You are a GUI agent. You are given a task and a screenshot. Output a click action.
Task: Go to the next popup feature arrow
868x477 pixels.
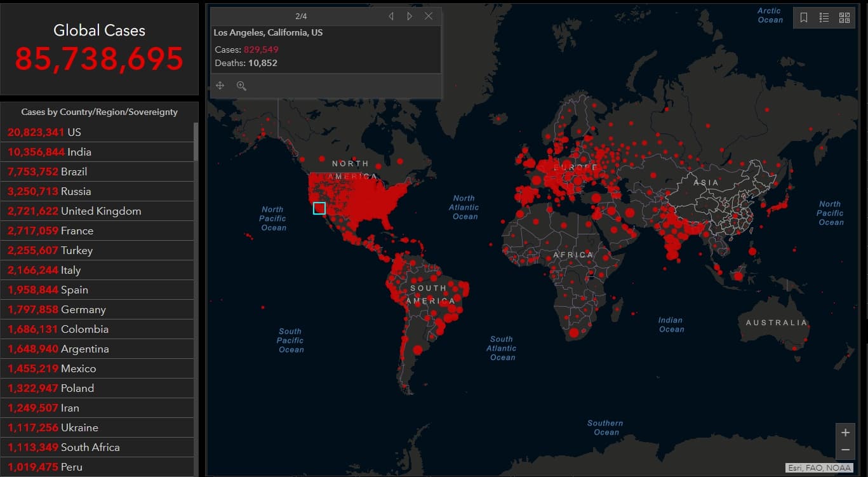tap(410, 16)
